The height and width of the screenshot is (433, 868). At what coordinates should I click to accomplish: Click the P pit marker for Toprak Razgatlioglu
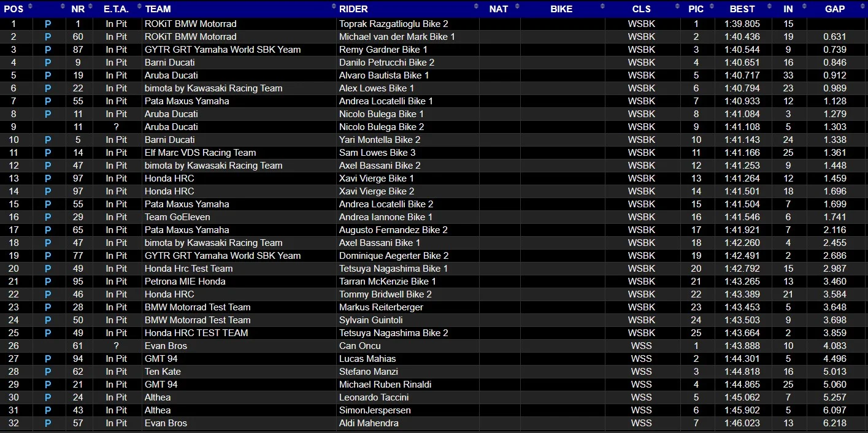point(48,24)
